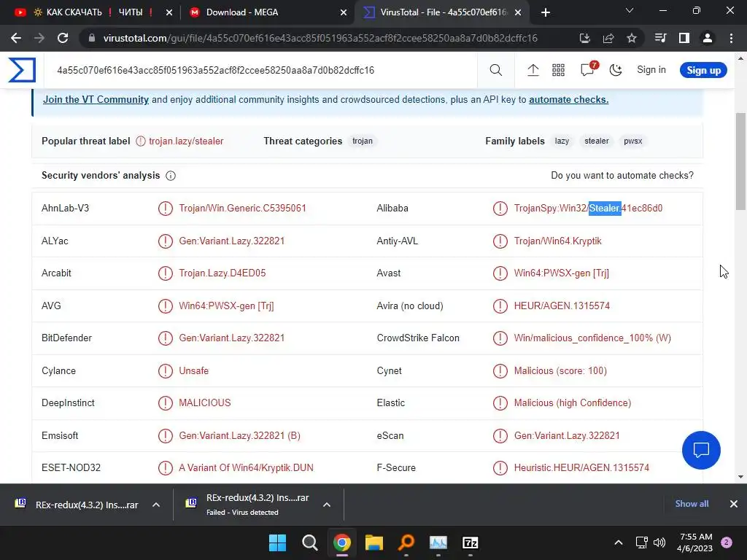Screen dimensions: 747x560
Task: Close the YouTube tab
Action: pyautogui.click(x=169, y=12)
